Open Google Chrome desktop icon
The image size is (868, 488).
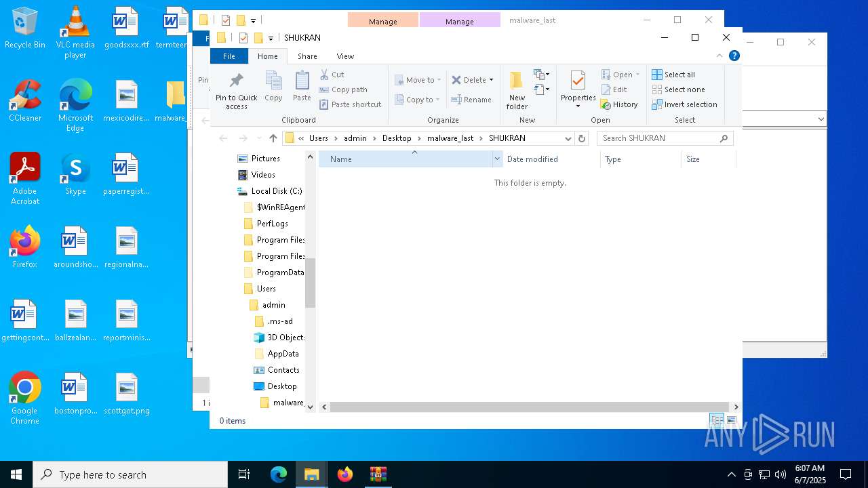[x=24, y=399]
